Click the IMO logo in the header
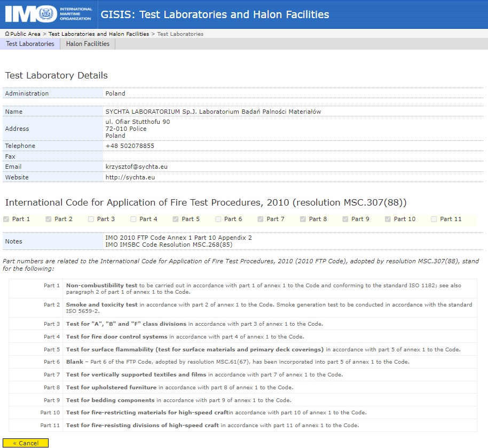The height and width of the screenshot is (448, 488). tap(49, 14)
